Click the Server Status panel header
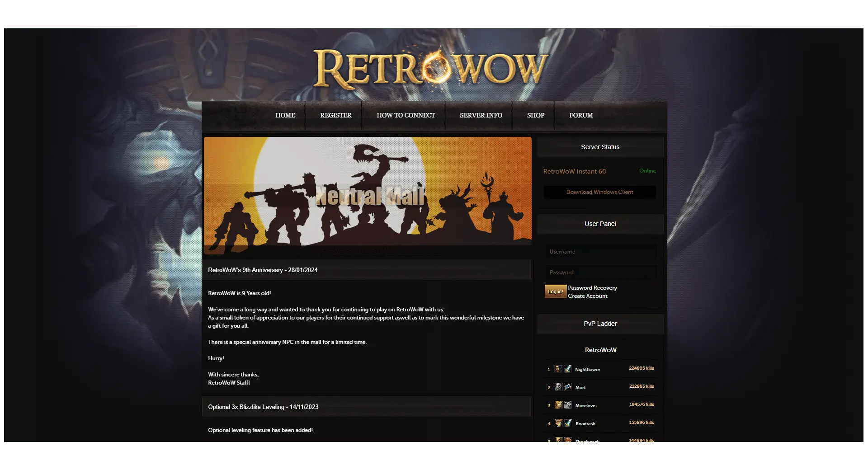 (600, 147)
